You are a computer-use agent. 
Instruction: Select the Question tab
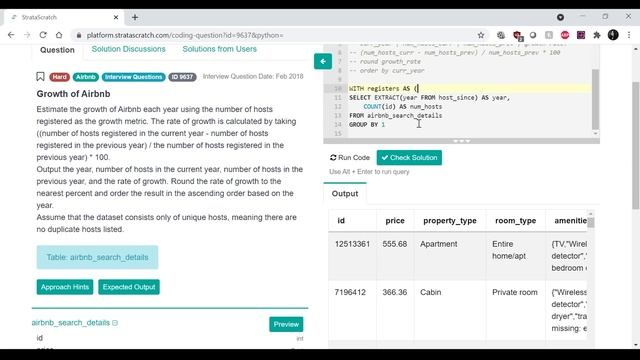(x=57, y=50)
